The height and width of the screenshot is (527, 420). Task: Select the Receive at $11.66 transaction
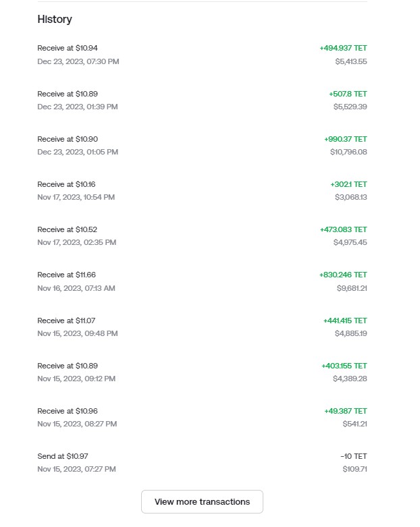click(x=67, y=275)
